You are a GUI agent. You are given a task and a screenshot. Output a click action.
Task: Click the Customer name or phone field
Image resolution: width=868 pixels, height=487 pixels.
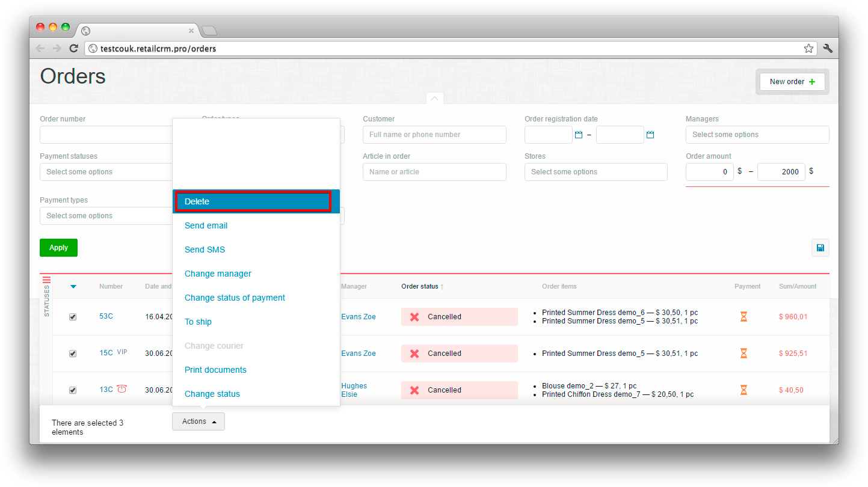434,135
